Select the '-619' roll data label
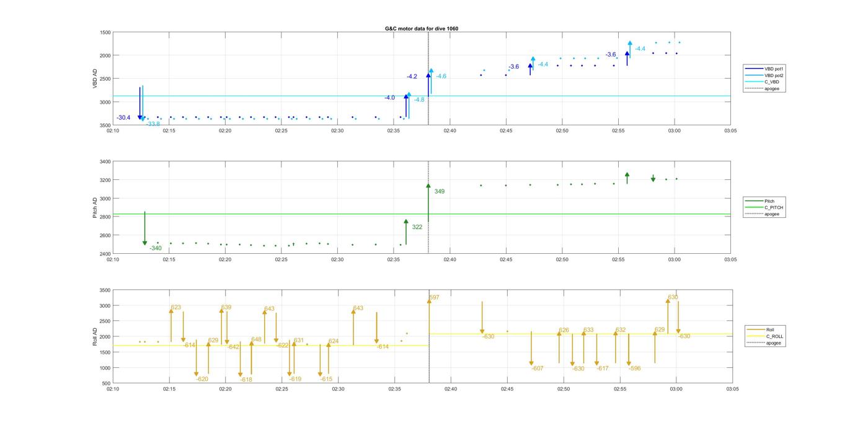Viewport: 868px width, 430px height. coord(295,379)
